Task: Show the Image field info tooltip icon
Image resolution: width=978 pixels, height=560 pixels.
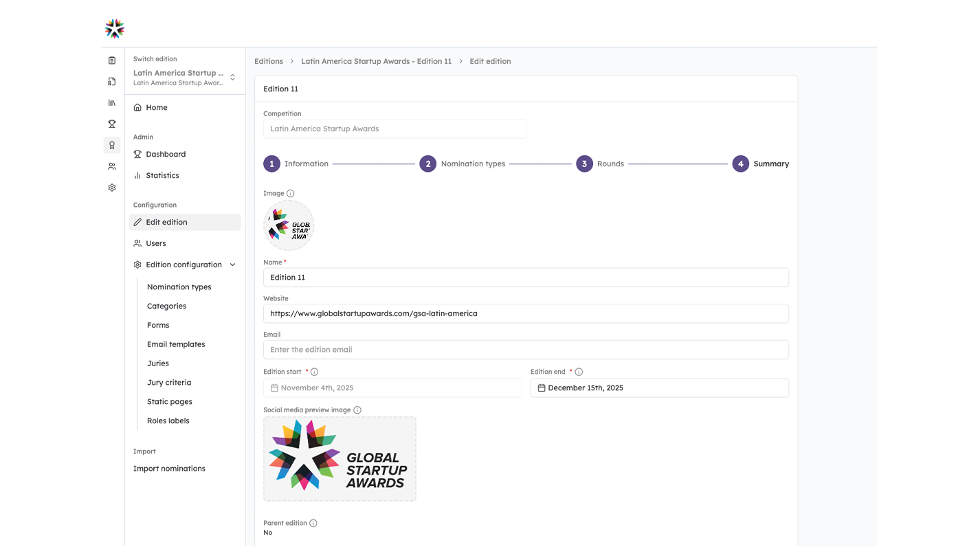Action: click(290, 194)
